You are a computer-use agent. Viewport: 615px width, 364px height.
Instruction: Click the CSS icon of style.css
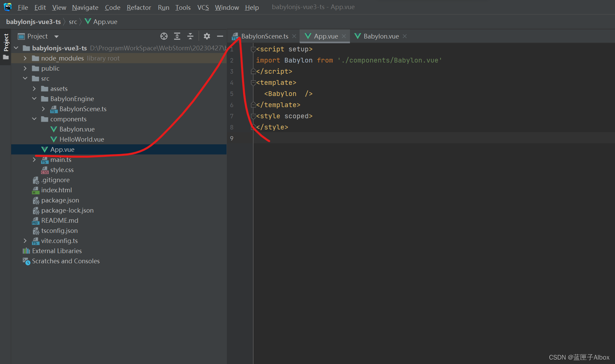point(45,170)
